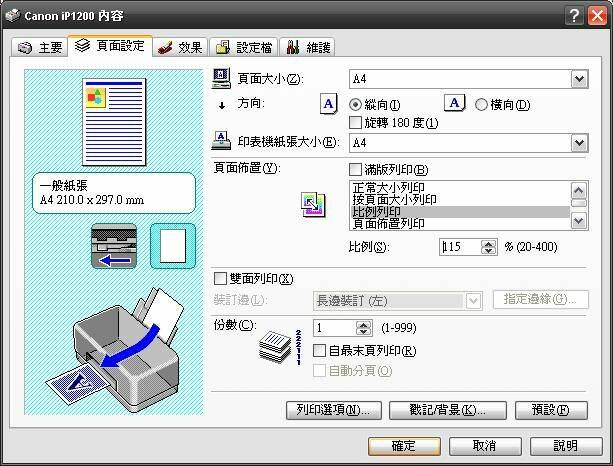Decrease 比例 value with spinner down
This screenshot has height=466, width=613.
[489, 251]
